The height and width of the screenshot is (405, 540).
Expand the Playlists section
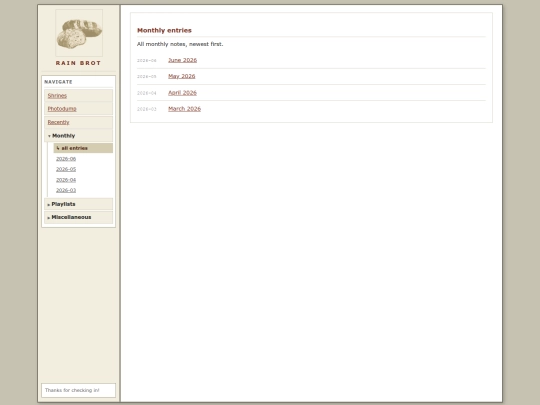79,204
